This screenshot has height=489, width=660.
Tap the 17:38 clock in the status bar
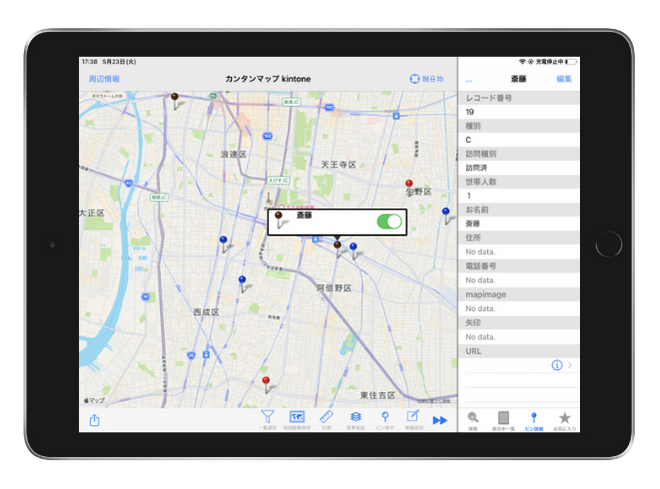tap(90, 61)
